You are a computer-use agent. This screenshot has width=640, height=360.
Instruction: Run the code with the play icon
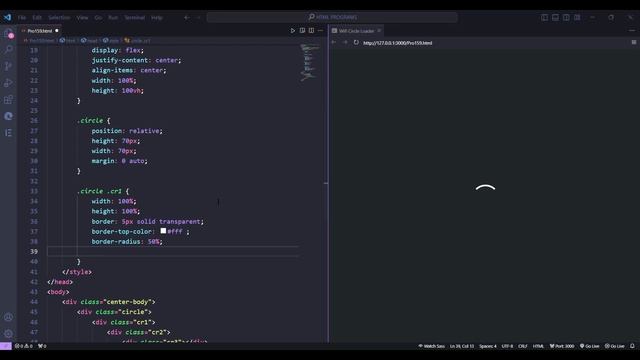[x=293, y=31]
